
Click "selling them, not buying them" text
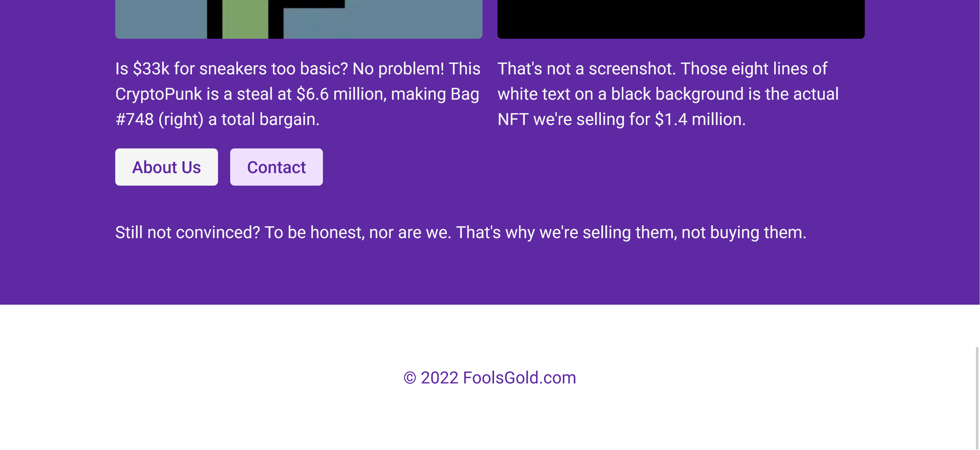694,232
